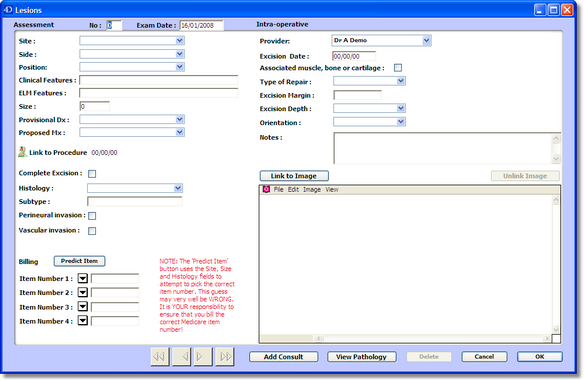The height and width of the screenshot is (381, 584).
Task: Click the 4D icon in title bar
Action: [x=8, y=10]
